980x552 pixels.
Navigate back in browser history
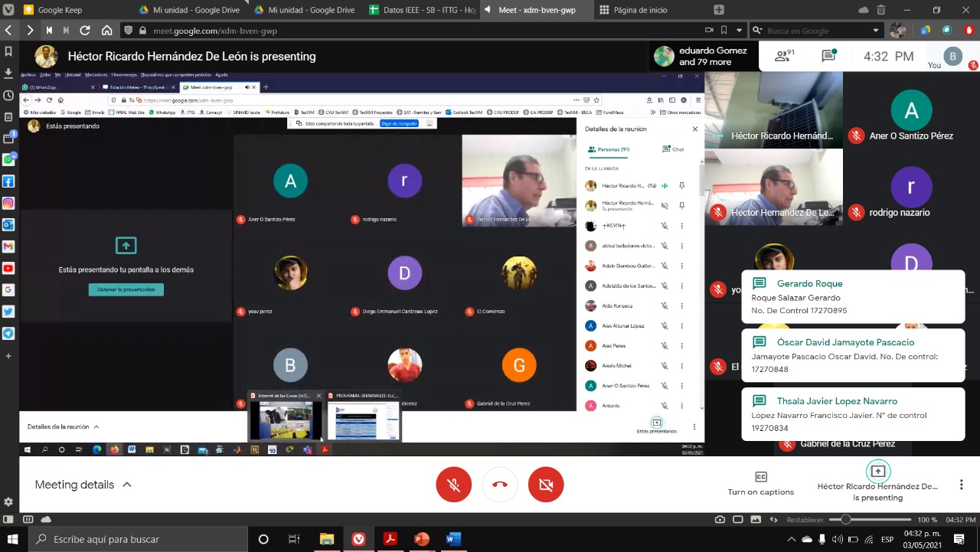[8, 31]
